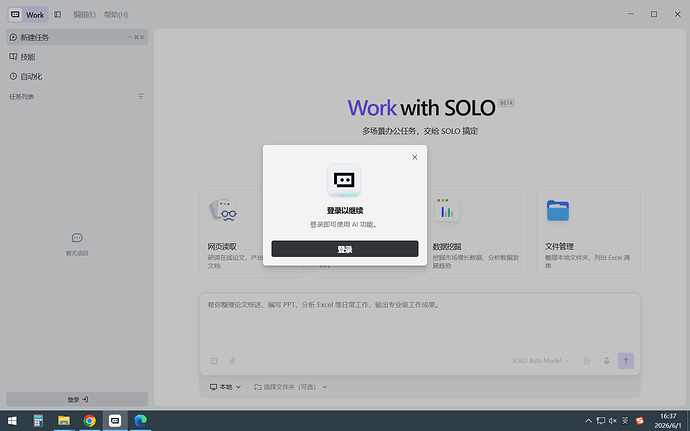
Task: Click the Work logo button at top left
Action: pos(28,15)
